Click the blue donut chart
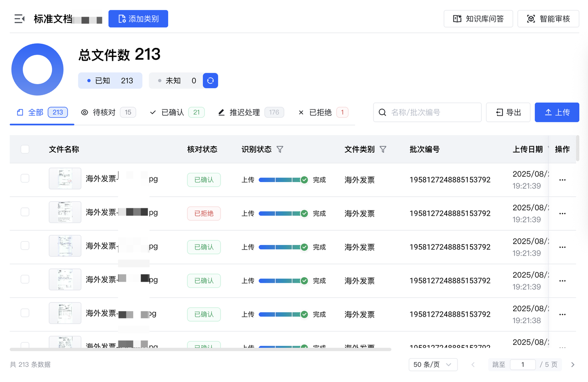This screenshot has height=382, width=588. 37,69
